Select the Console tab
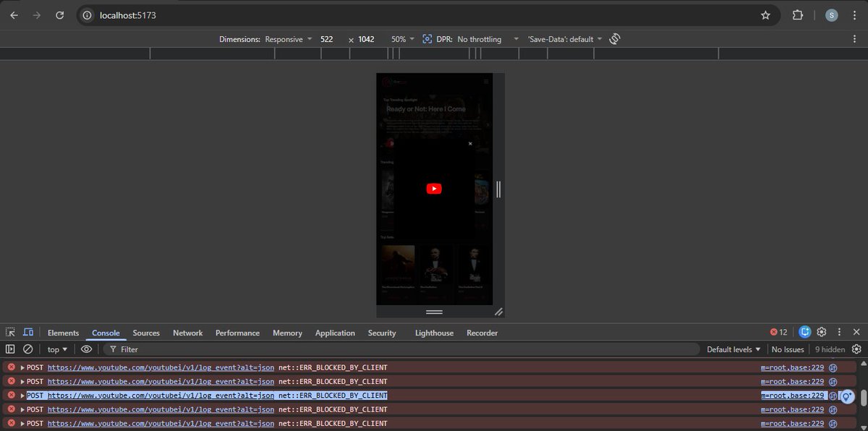 (106, 333)
